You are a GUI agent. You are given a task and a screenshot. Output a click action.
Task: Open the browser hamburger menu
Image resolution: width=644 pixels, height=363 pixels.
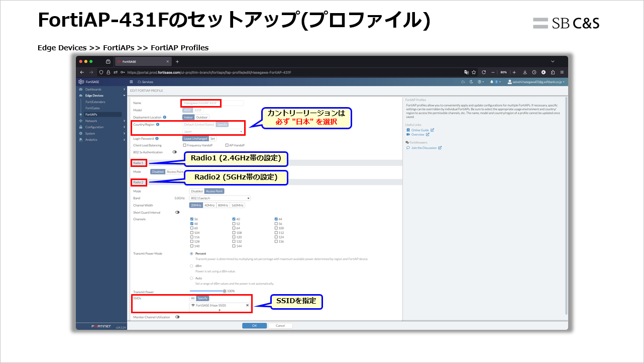coord(562,72)
